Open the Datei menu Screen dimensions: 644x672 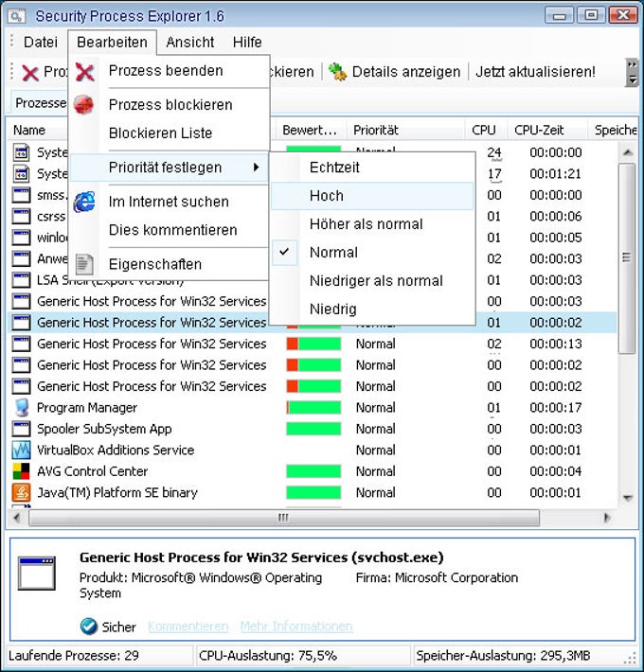41,42
